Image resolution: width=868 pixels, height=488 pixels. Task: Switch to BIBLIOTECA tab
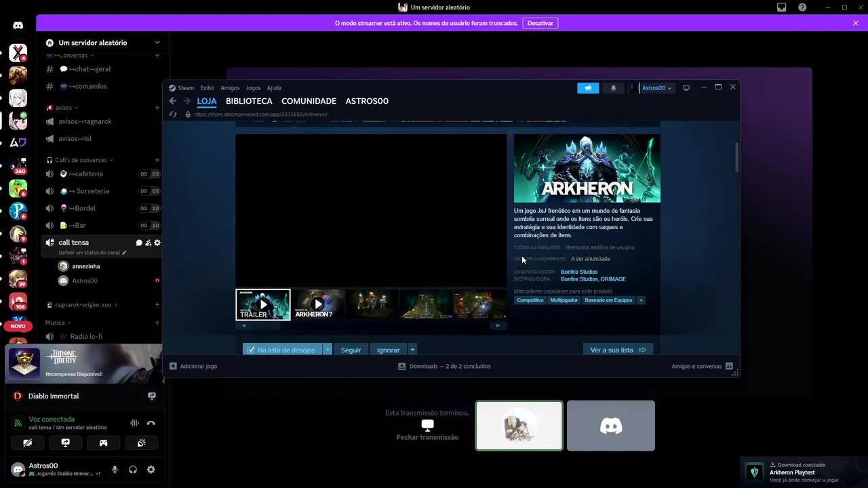click(249, 101)
